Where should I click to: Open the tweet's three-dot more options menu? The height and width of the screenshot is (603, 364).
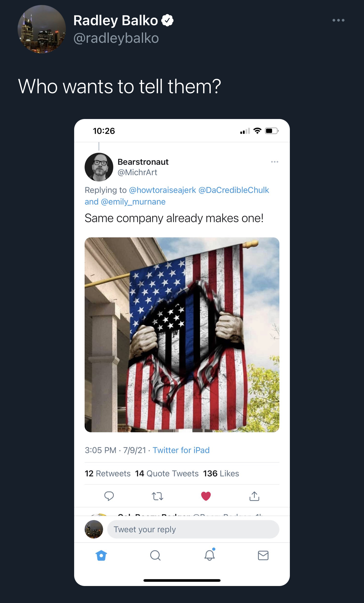(x=338, y=20)
